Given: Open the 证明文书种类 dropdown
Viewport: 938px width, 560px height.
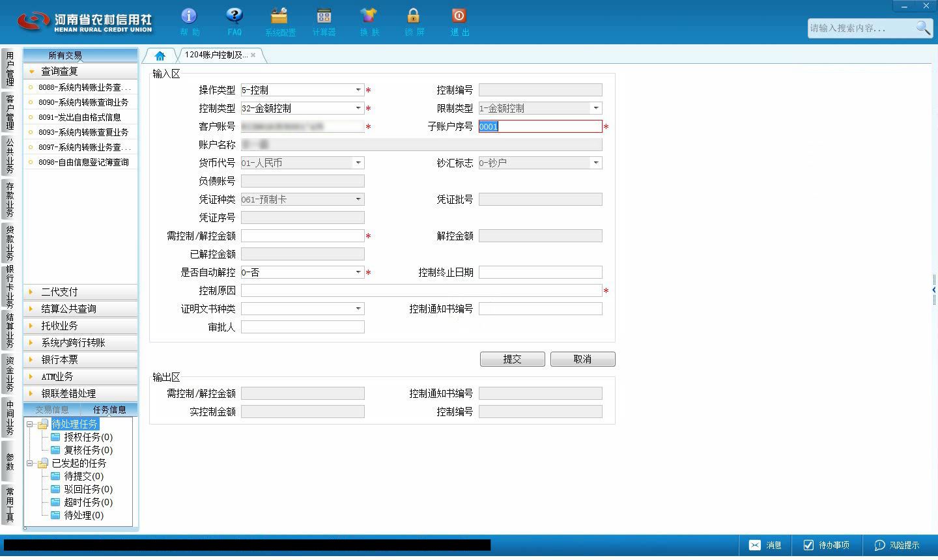Looking at the screenshot, I should (x=358, y=309).
